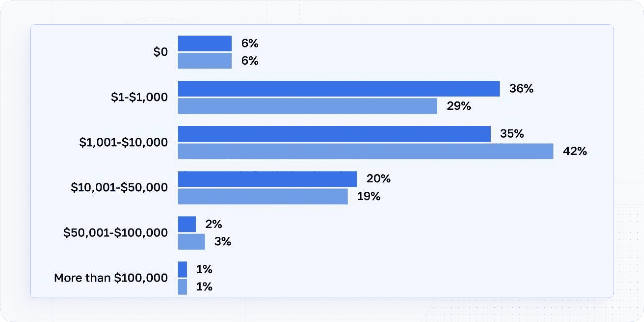
Task: Select the light blue More than $100,000 bar
Action: pyautogui.click(x=182, y=287)
